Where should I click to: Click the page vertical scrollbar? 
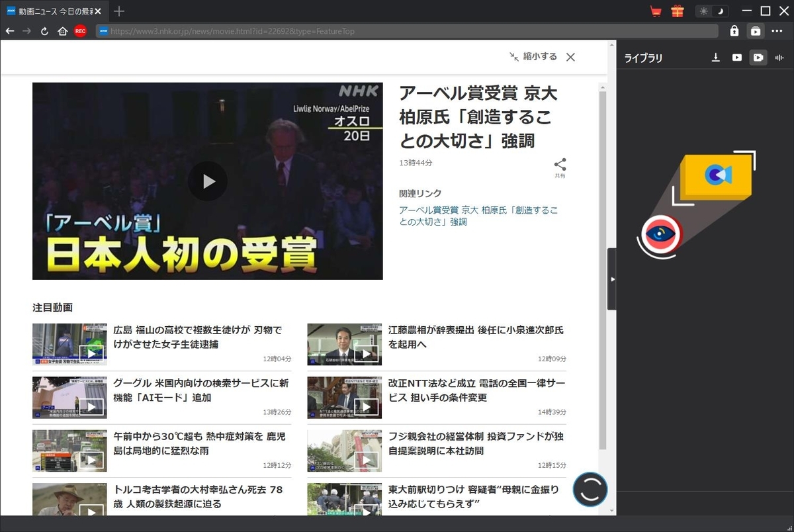click(602, 271)
